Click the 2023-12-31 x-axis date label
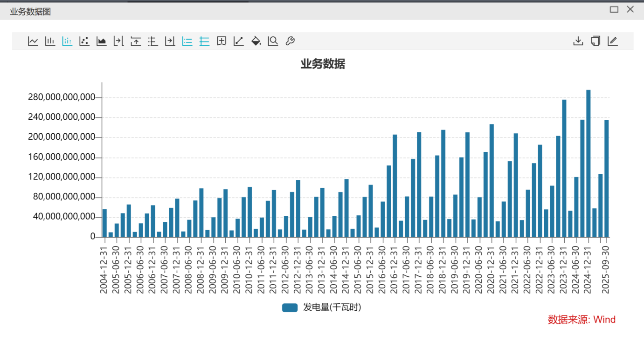The height and width of the screenshot is (342, 644). pyautogui.click(x=564, y=270)
